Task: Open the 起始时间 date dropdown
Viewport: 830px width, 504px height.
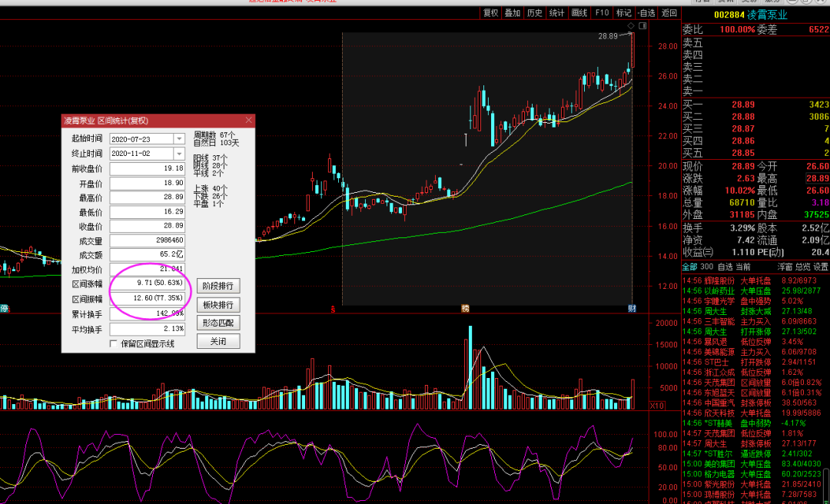Action: pos(179,139)
